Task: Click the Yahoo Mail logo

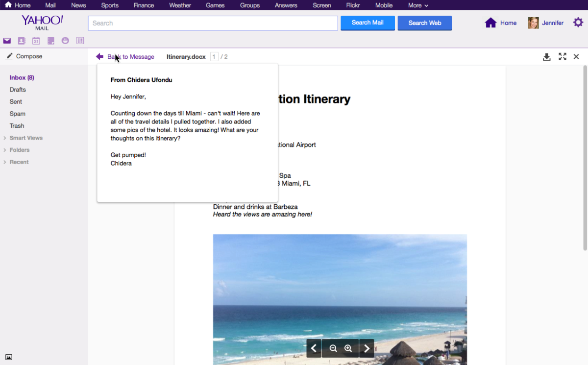Action: click(42, 23)
